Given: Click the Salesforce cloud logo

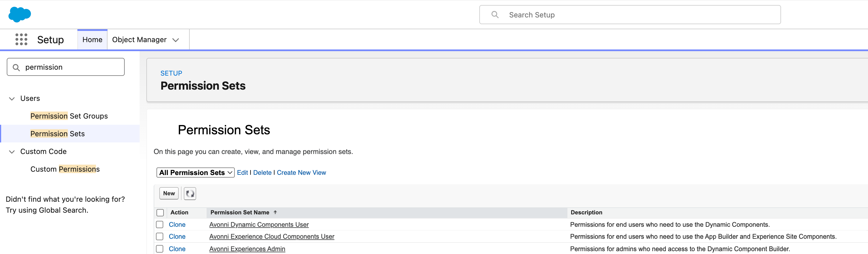Looking at the screenshot, I should click(x=19, y=14).
